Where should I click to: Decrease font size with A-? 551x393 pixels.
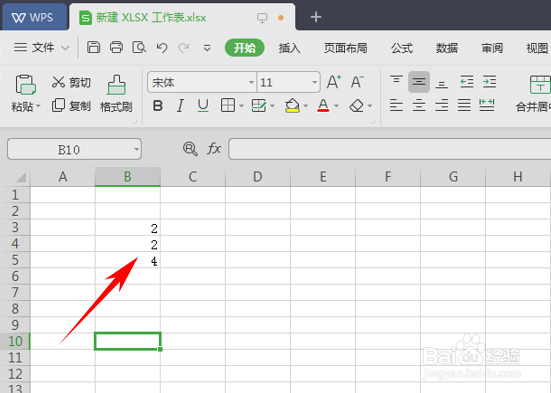tap(357, 82)
